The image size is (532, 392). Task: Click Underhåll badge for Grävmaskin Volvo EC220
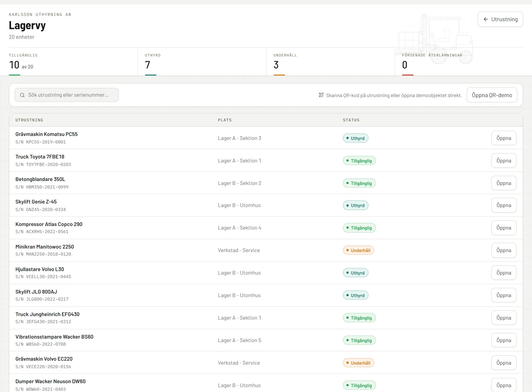tap(358, 363)
